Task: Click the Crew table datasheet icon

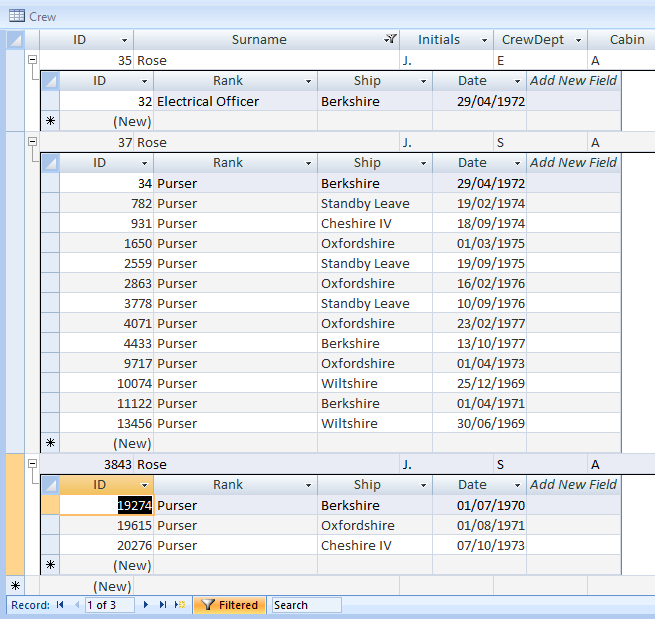Action: (17, 16)
